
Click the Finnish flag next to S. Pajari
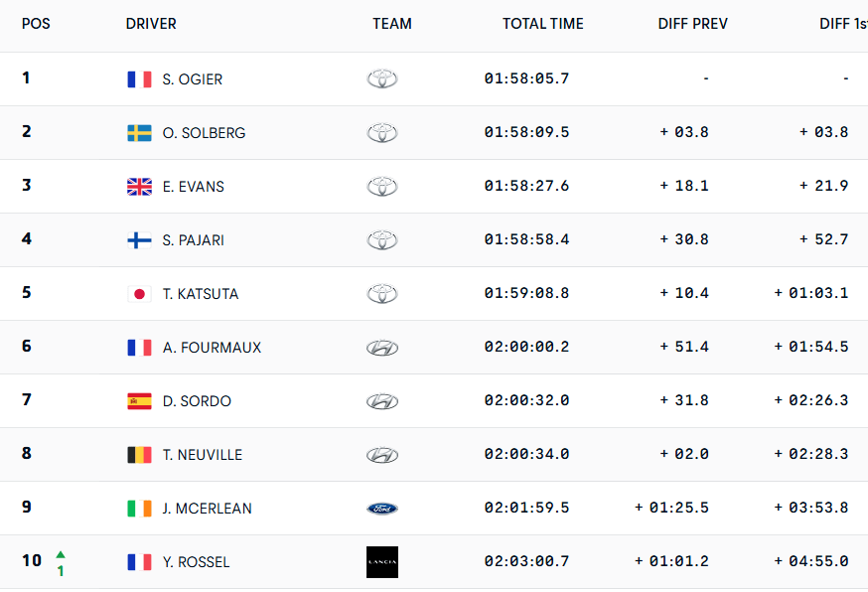139,240
